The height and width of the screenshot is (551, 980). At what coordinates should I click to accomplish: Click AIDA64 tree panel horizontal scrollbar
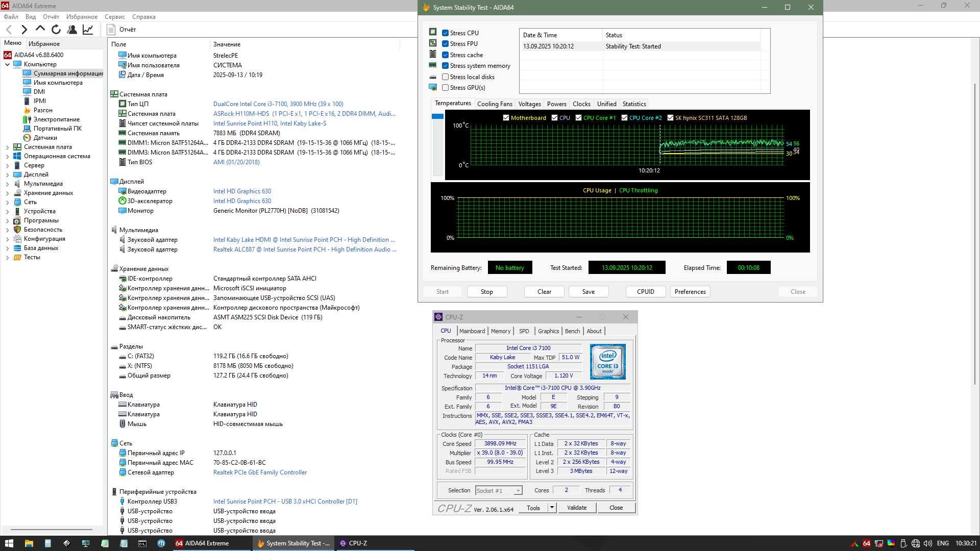[x=51, y=530]
